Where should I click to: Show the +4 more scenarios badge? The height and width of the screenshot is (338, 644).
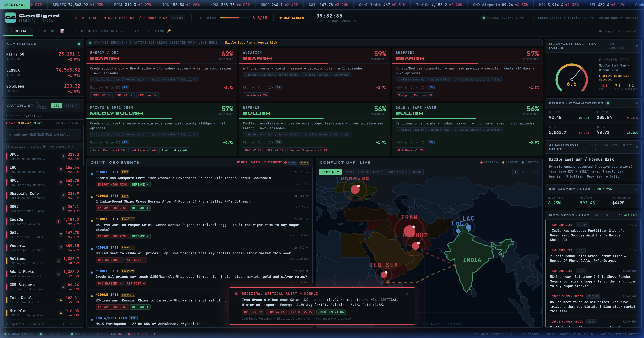click(x=178, y=18)
